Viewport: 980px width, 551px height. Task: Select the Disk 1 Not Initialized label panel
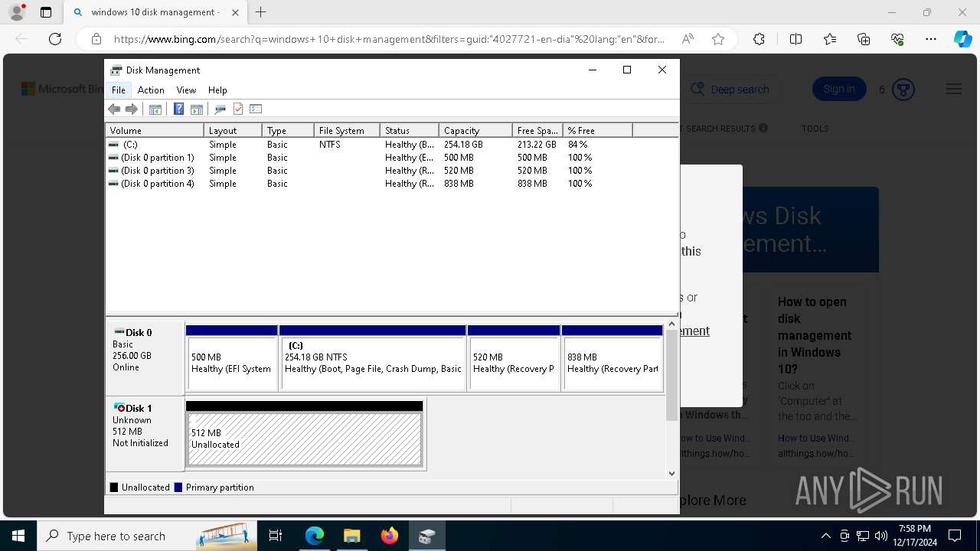(x=145, y=433)
